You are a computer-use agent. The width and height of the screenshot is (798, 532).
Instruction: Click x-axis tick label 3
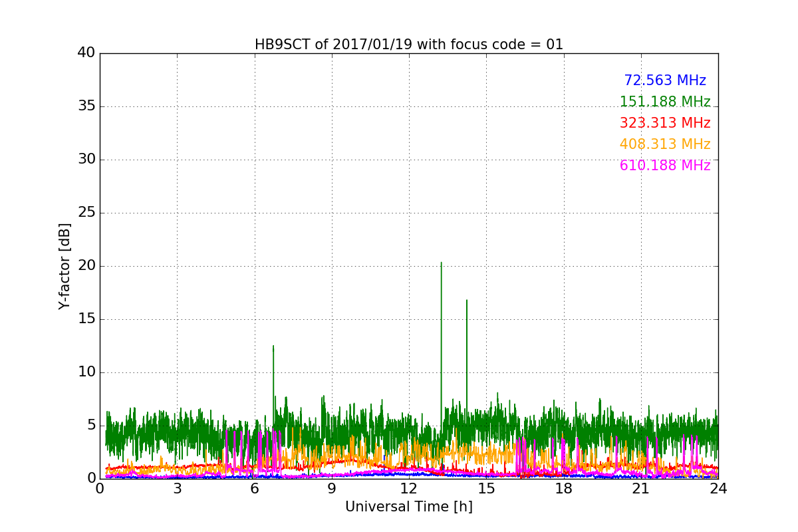177,489
